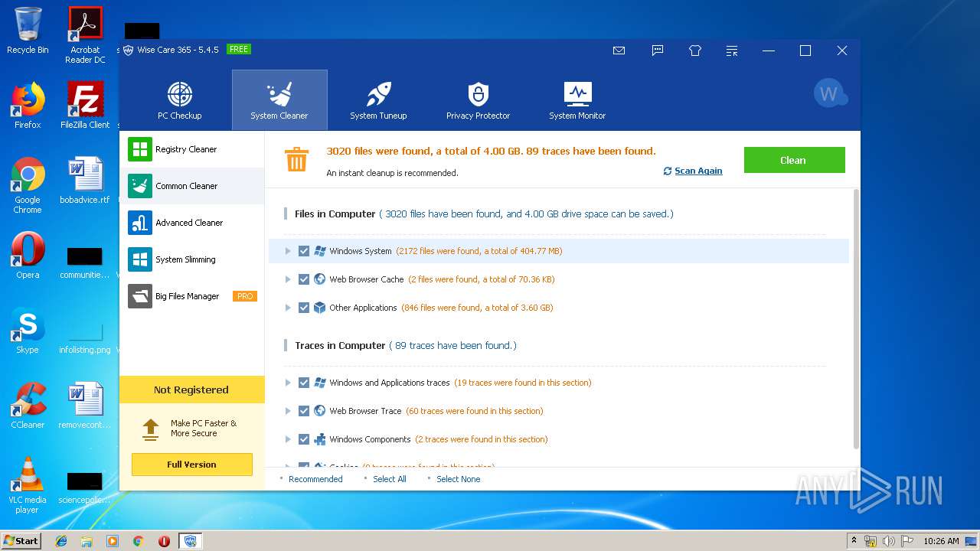Select the FileZilla Client desktop icon
This screenshot has width=980, height=551.
[x=85, y=106]
